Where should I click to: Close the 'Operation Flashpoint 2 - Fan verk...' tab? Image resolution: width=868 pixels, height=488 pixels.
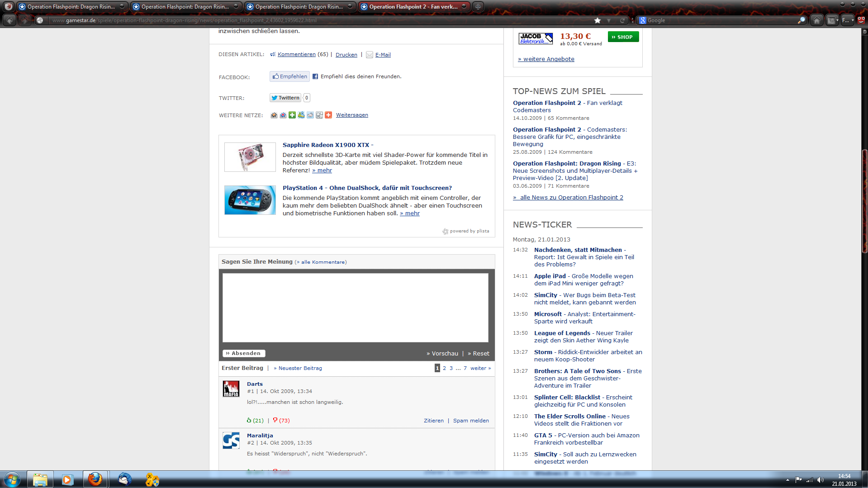coord(464,6)
